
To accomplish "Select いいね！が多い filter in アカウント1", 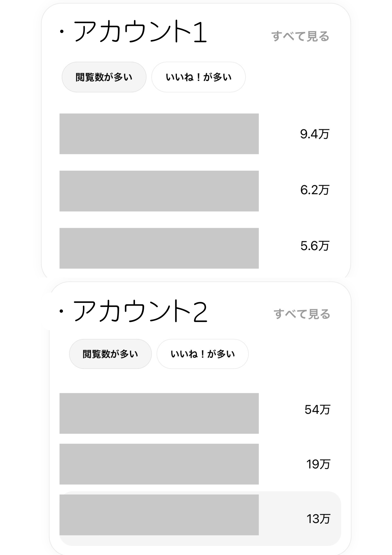I will 198,77.
